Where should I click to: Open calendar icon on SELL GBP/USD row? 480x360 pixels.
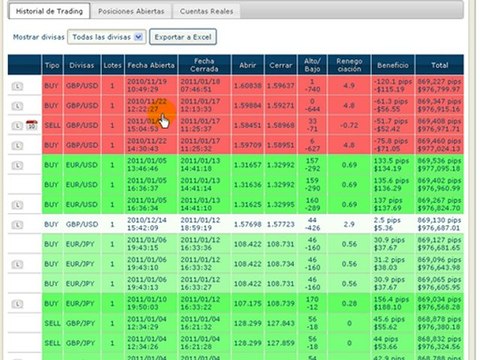(32, 125)
